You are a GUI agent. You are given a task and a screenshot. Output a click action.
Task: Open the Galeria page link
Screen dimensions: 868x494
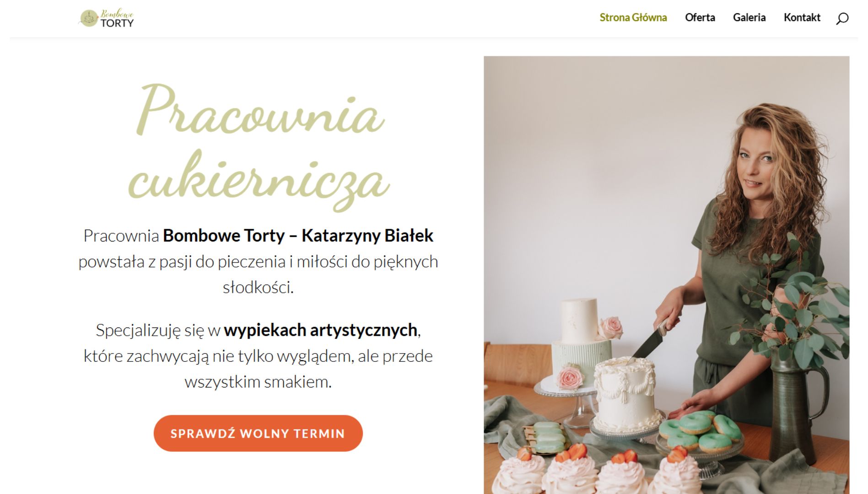pyautogui.click(x=749, y=17)
